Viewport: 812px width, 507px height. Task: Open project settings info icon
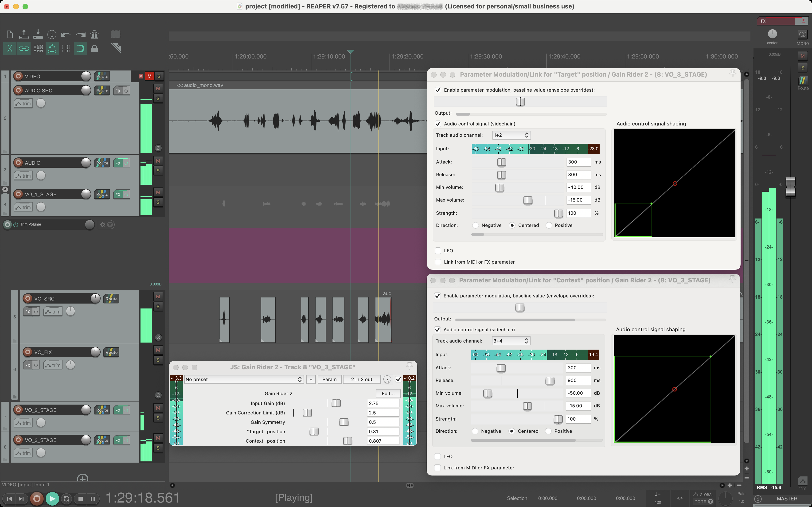click(x=52, y=34)
